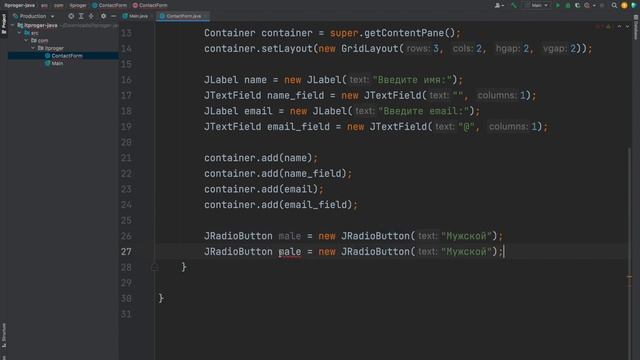
Task: Click GridLayout in the setLayout call
Action: (x=369, y=49)
